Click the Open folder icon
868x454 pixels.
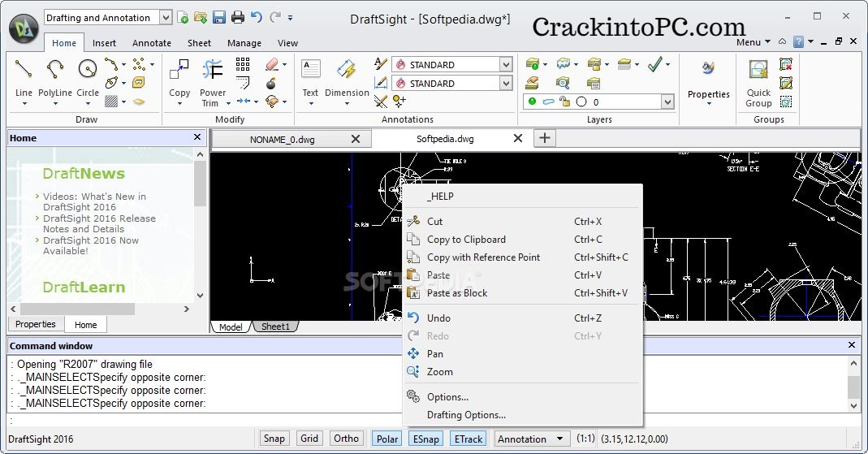[x=201, y=17]
